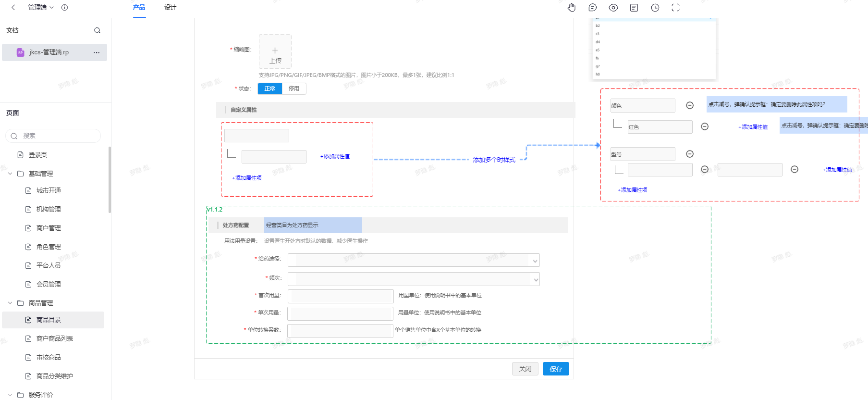Image resolution: width=868 pixels, height=400 pixels.
Task: Open the 给药途径 dropdown
Action: point(414,260)
